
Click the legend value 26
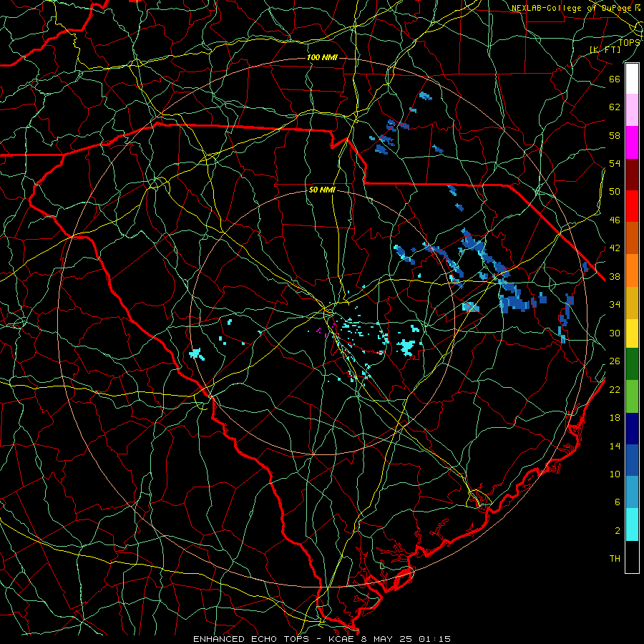point(615,361)
